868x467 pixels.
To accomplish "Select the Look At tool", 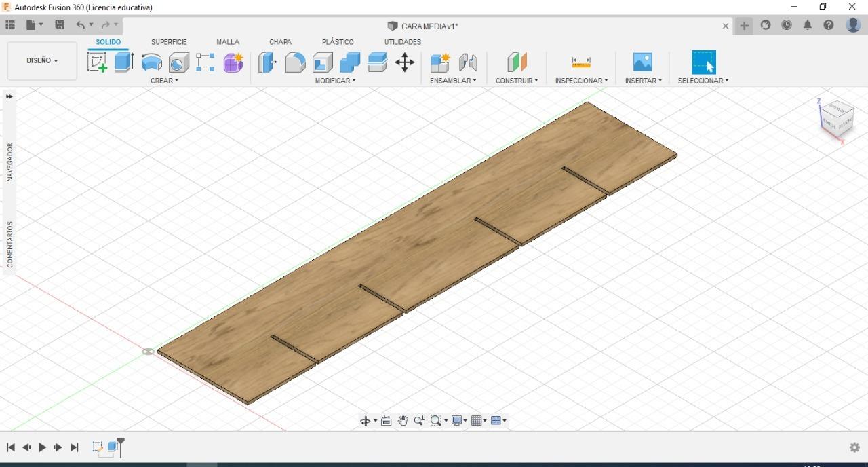I will click(x=387, y=421).
